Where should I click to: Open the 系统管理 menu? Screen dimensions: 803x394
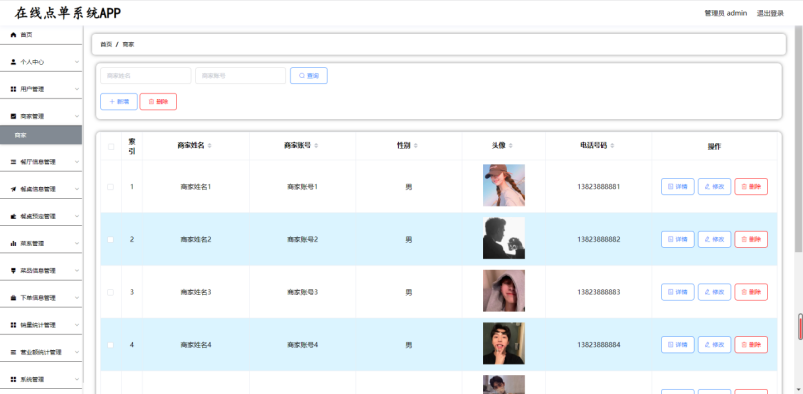41,379
